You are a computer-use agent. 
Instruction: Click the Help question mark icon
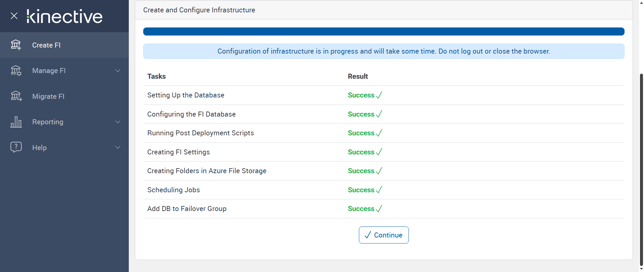coord(16,147)
